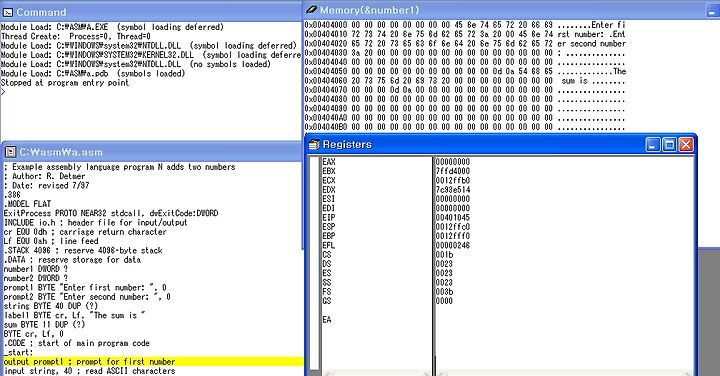Click the 'Thread Create: Process=0' line
720x376 pixels.
click(76, 36)
